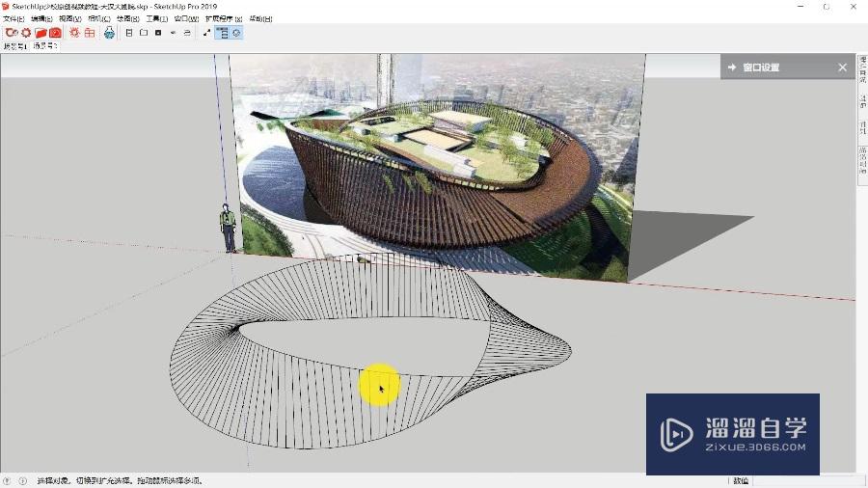Click the SketchUp app icon in title bar

(6, 7)
